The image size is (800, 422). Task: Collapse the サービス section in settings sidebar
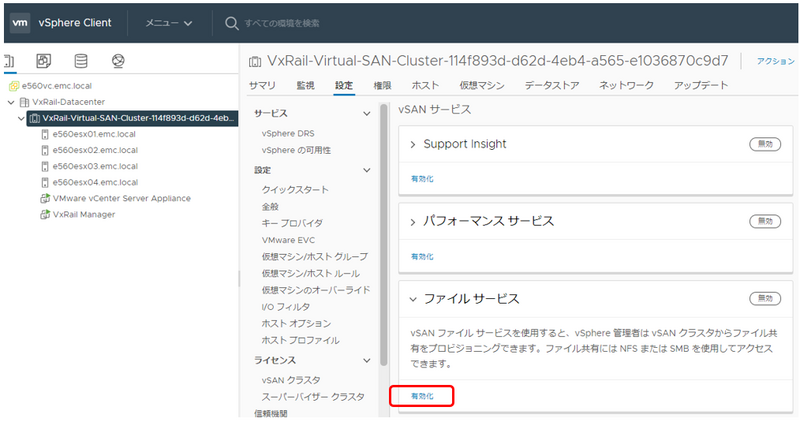(366, 113)
